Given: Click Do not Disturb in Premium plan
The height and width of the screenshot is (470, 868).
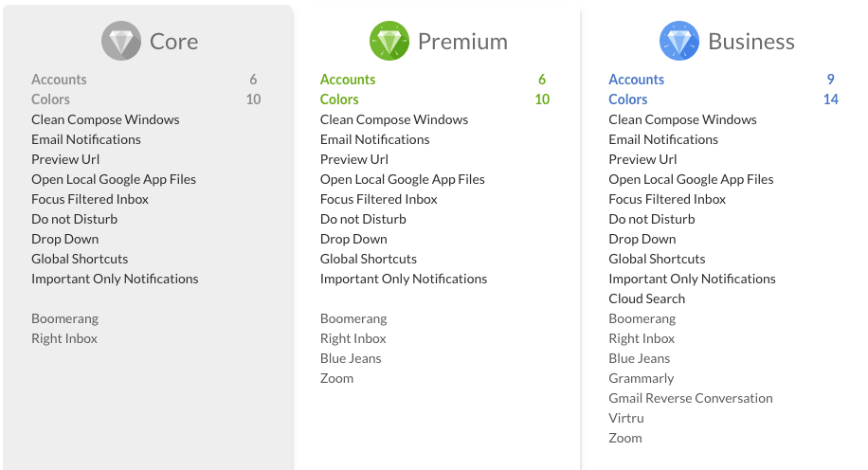Looking at the screenshot, I should click(363, 219).
